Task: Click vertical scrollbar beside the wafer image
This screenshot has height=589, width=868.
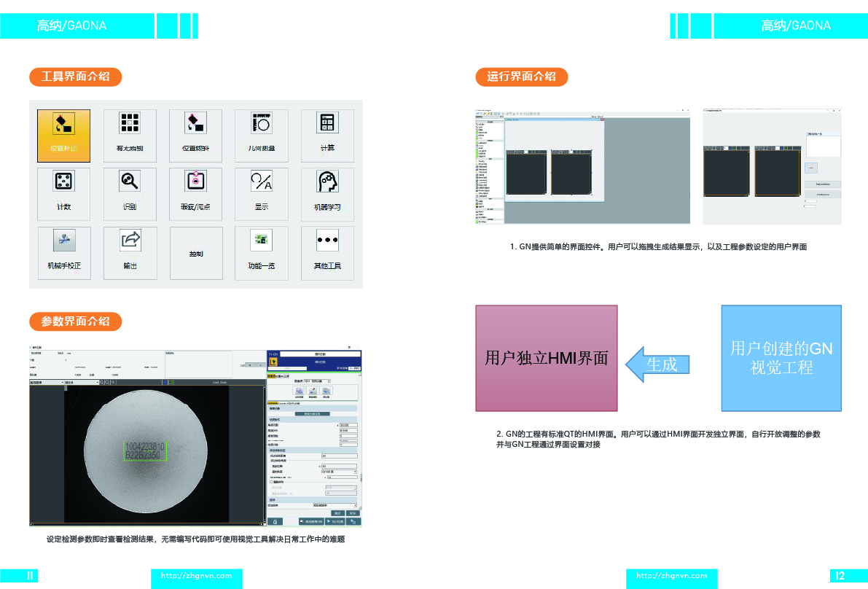Action: coord(265,455)
